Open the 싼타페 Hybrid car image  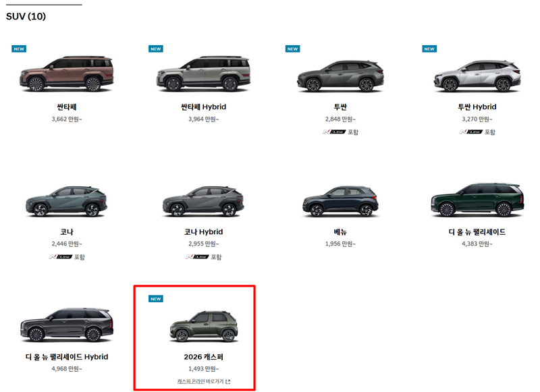point(203,74)
